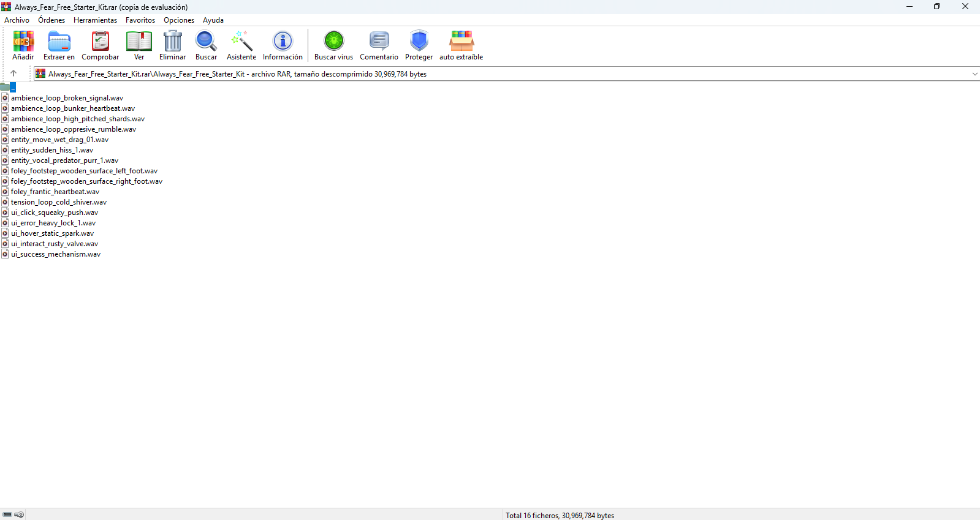Click the file icon of entity_sudden_hiss_1.wav
Viewport: 980px width, 520px height.
click(x=5, y=150)
